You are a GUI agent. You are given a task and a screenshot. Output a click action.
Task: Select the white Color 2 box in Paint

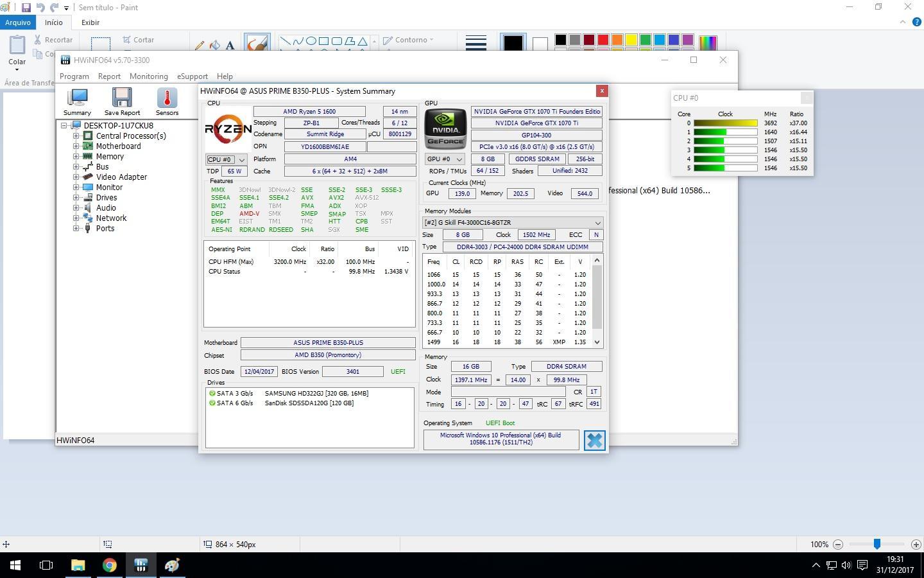click(540, 43)
